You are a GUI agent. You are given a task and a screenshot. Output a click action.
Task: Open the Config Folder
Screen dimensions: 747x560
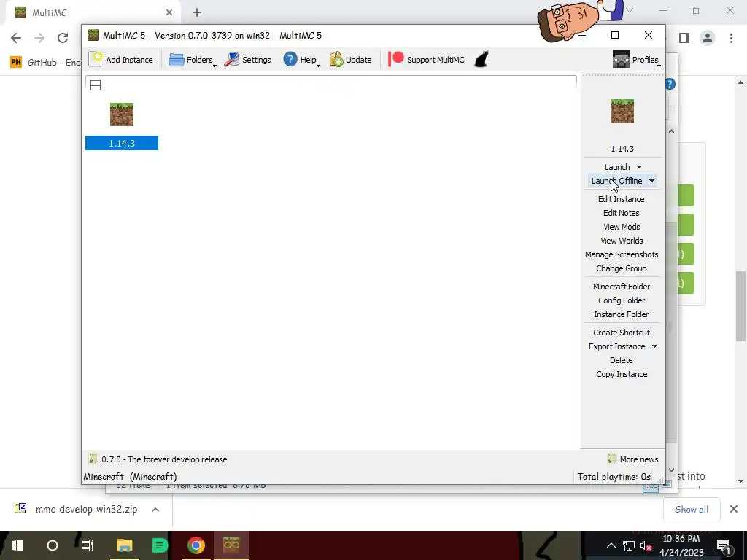(x=622, y=300)
